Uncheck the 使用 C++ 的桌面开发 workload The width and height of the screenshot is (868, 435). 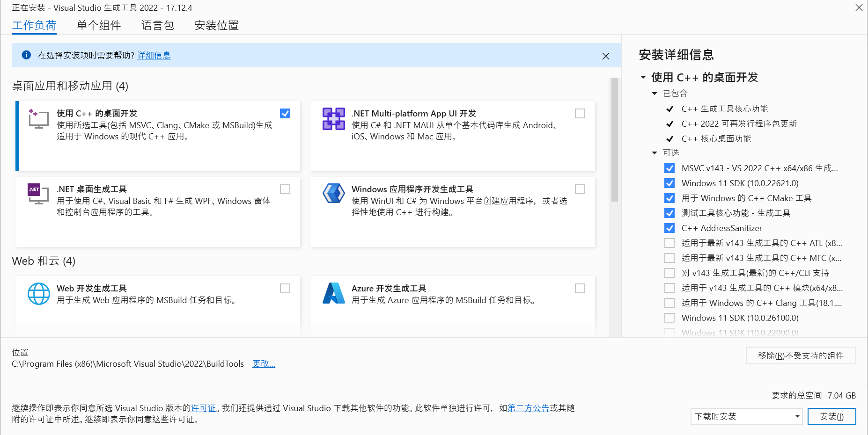[285, 114]
